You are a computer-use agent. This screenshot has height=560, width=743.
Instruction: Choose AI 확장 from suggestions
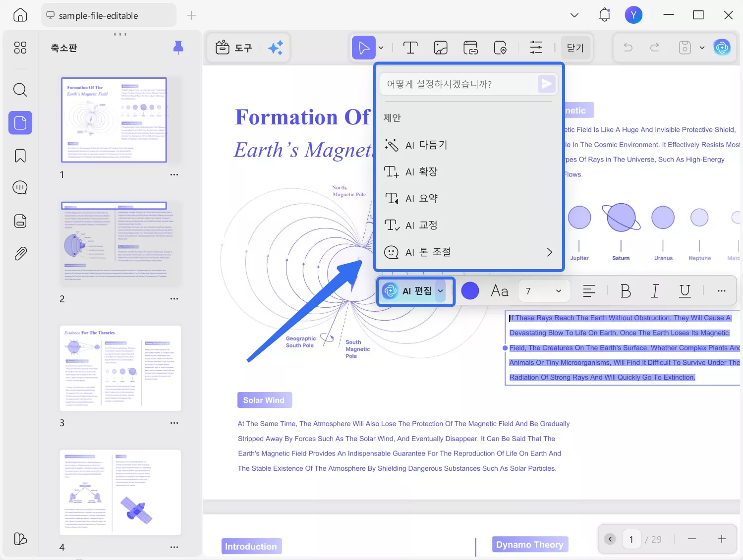pyautogui.click(x=469, y=171)
